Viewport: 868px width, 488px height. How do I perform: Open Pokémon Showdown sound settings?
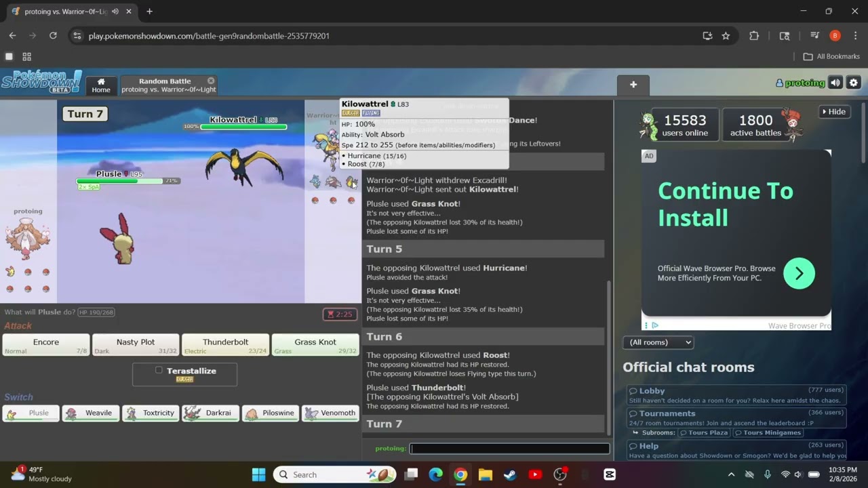[x=835, y=83]
